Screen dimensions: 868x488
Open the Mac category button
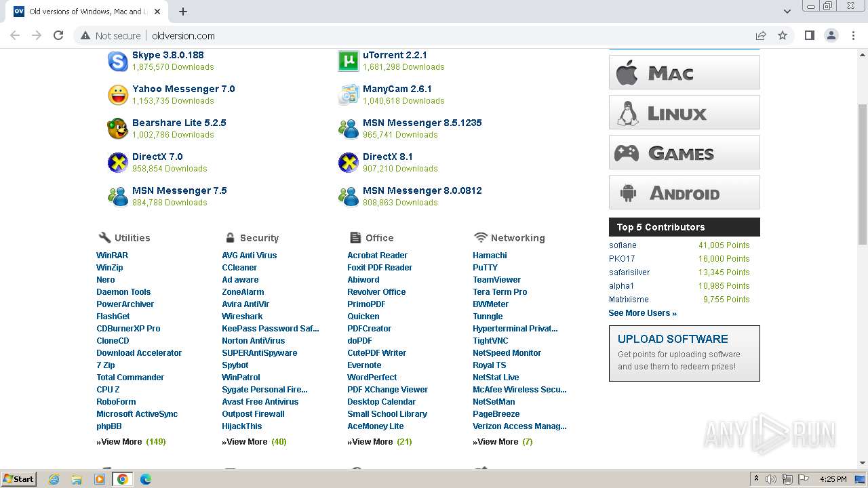684,73
